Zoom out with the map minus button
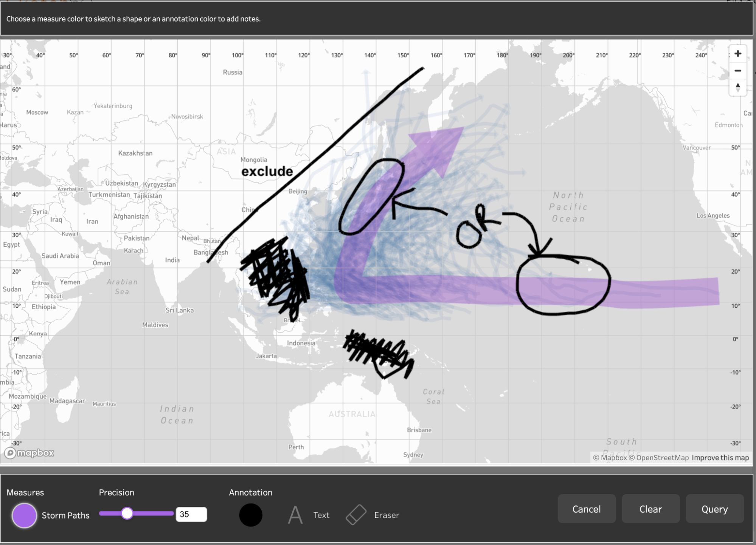Screen dimensions: 756x545 [x=737, y=71]
